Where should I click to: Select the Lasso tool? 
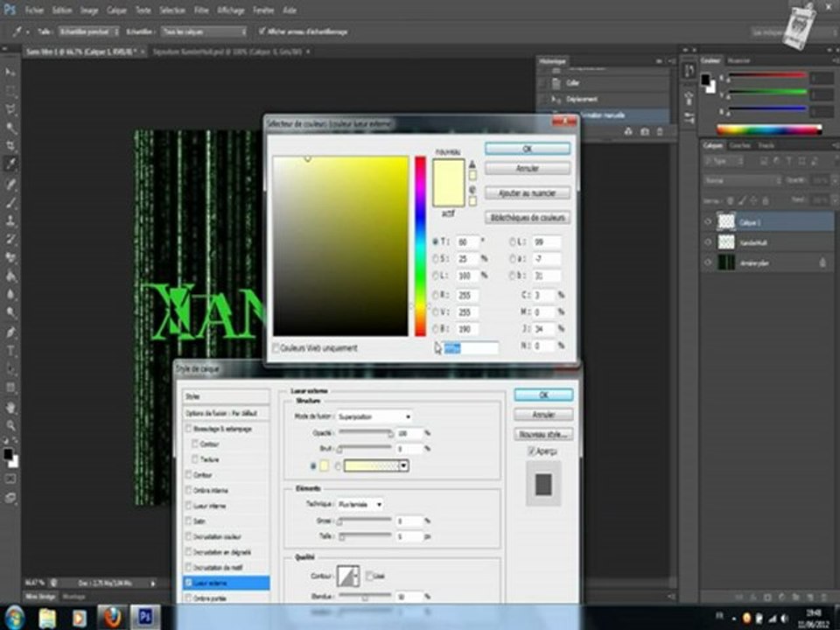(10, 109)
